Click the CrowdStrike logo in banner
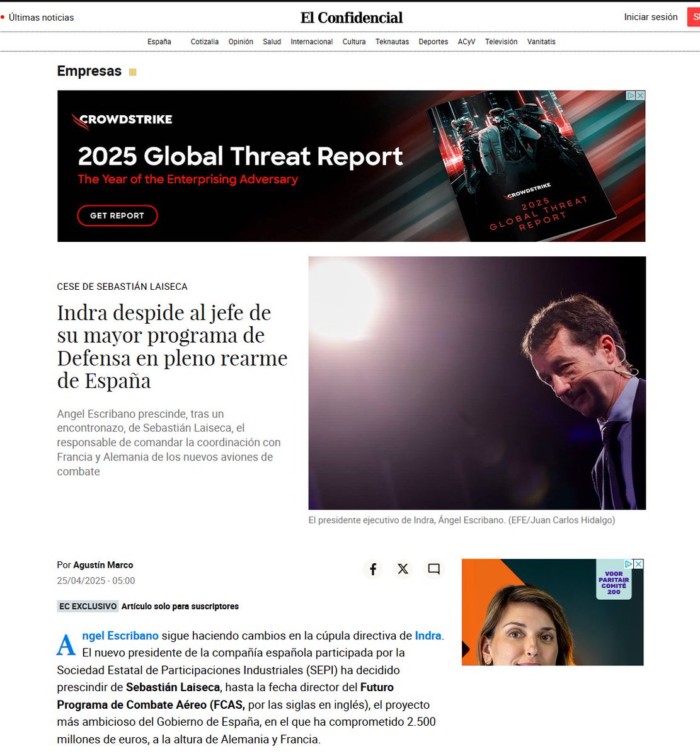Viewport: 700px width, 756px height. point(122,119)
